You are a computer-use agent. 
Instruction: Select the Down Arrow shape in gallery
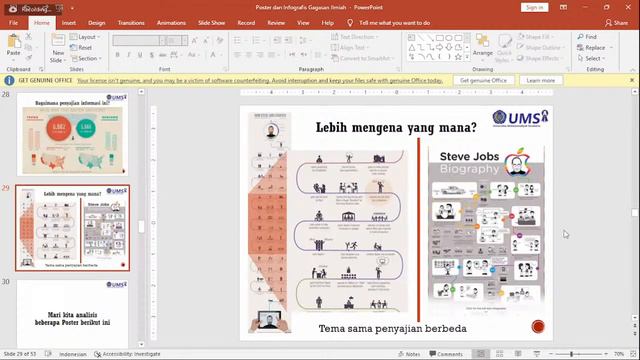449,47
